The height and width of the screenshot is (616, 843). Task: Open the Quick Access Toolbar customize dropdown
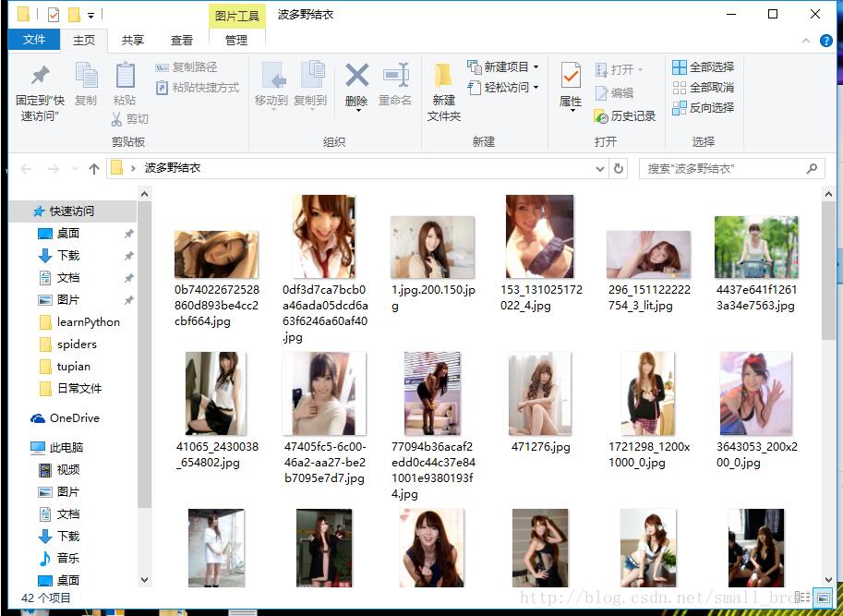pyautogui.click(x=90, y=16)
